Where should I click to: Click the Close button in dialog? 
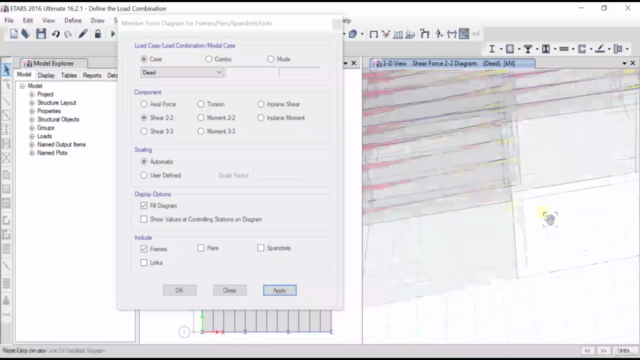click(x=229, y=290)
